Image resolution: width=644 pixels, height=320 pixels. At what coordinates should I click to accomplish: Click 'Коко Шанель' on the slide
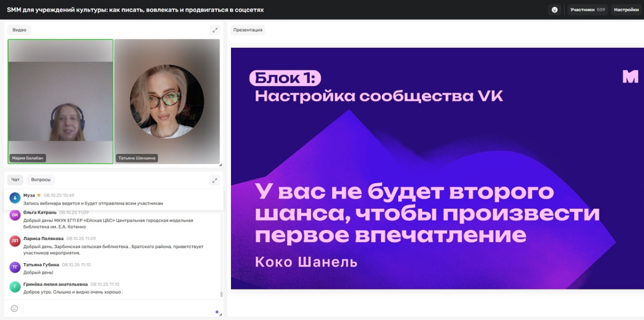point(306,262)
